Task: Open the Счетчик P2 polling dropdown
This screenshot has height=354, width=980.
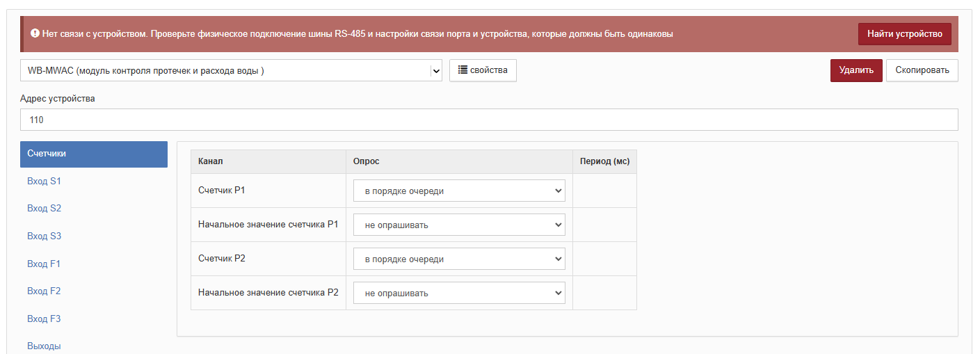Action: 459,259
